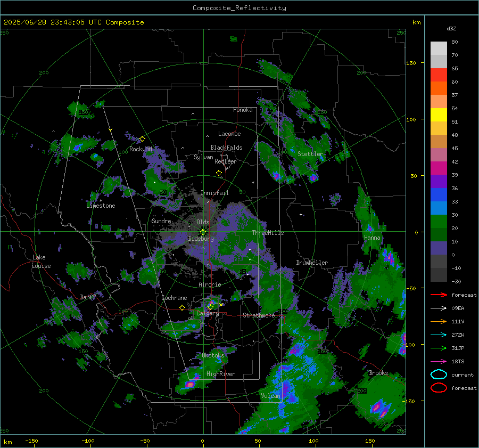
Task: Click the Didsbury map label
Action: (x=201, y=239)
